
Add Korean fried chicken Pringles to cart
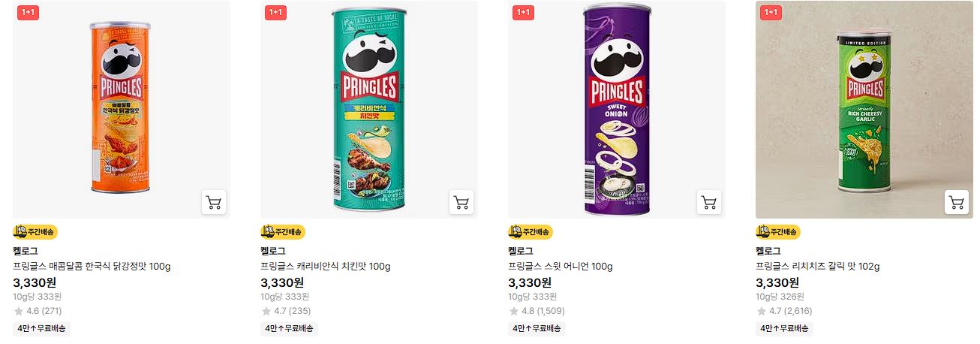click(x=214, y=203)
